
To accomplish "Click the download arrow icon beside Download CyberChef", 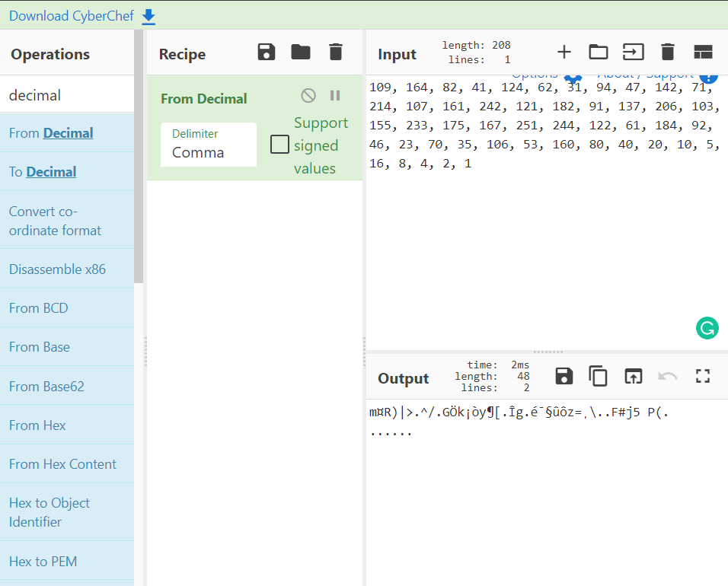I will (x=148, y=17).
